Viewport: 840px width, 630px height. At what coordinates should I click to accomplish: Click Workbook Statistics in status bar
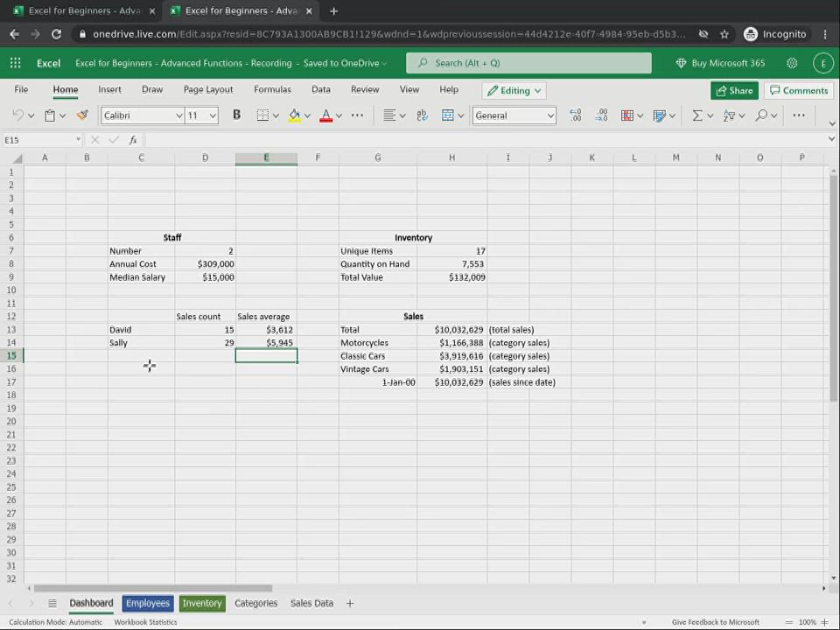(x=145, y=622)
